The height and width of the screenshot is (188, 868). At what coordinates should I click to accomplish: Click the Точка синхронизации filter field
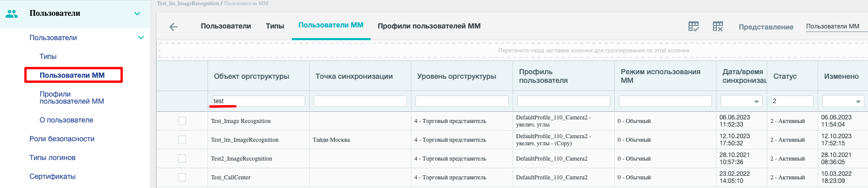coord(360,101)
